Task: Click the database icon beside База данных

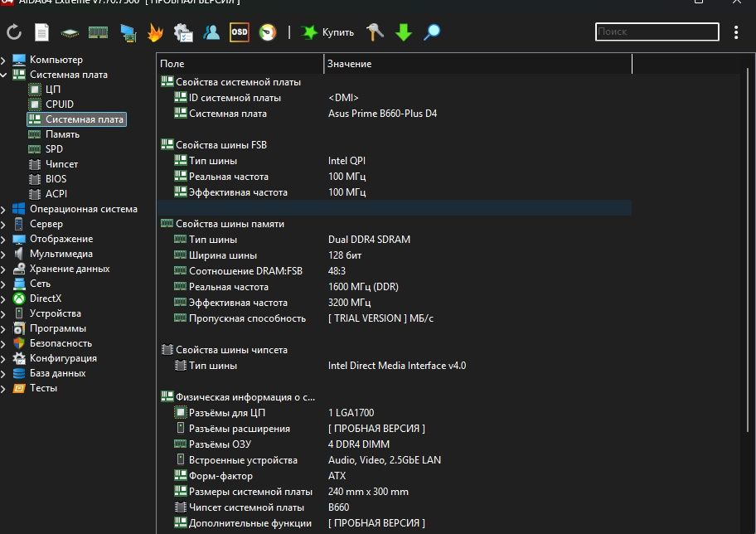Action: (19, 373)
